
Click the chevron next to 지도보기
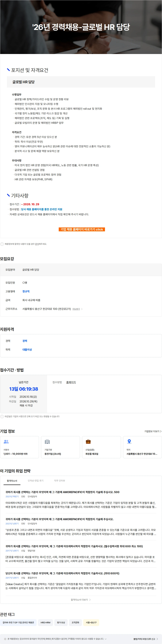coord(82,309)
